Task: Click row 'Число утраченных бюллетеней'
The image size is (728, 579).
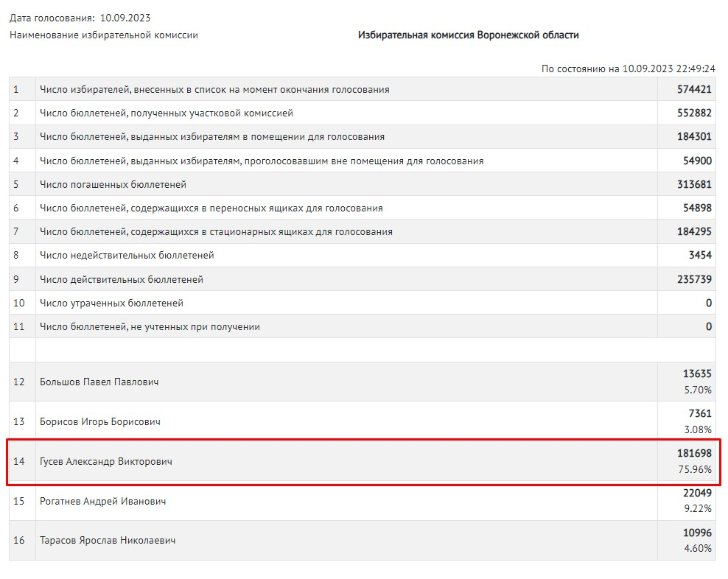Action: [x=362, y=303]
